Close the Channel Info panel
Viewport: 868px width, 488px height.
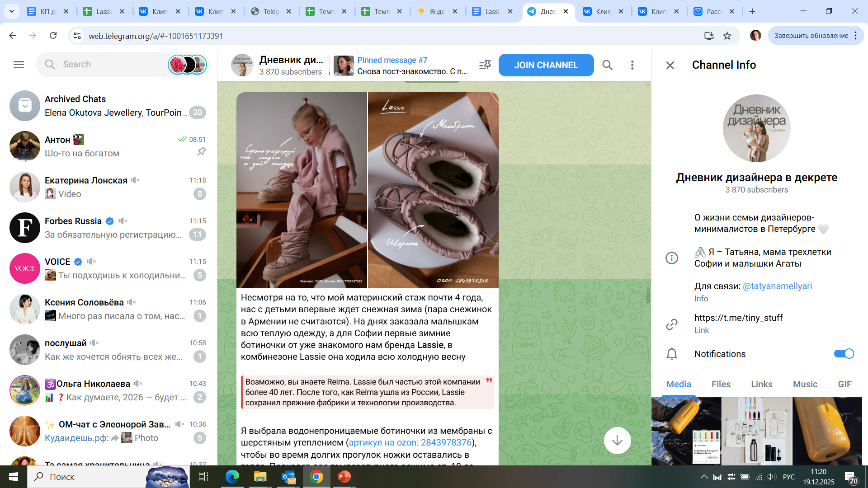[x=670, y=65]
